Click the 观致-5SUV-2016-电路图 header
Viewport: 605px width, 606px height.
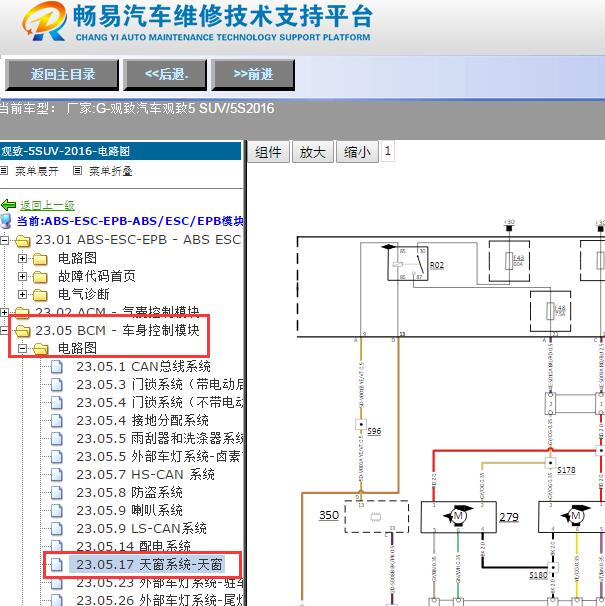click(120, 151)
